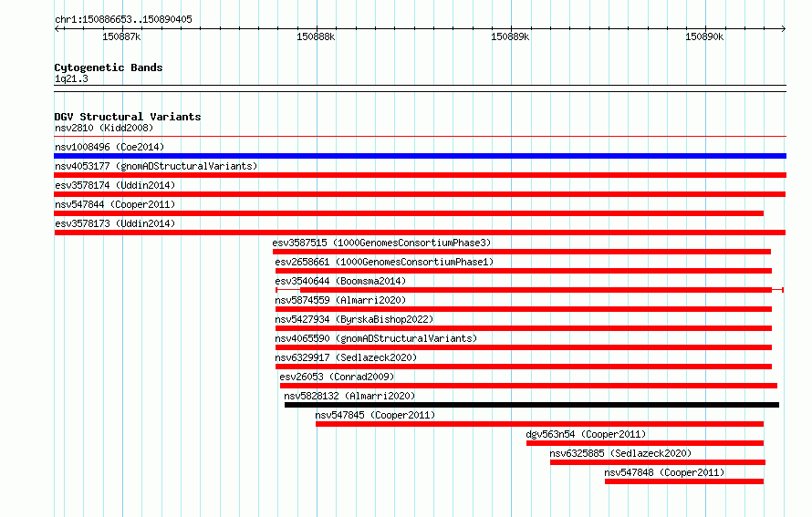Click nsv547844 (Cooper2011) label

pos(115,204)
